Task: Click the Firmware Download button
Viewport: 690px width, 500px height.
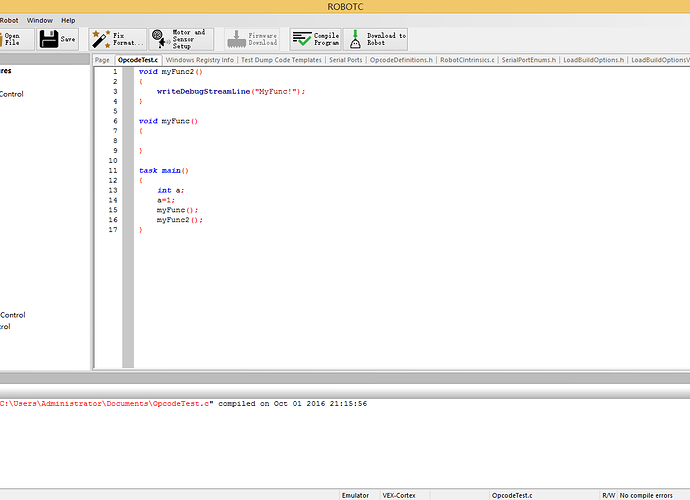Action: click(252, 39)
